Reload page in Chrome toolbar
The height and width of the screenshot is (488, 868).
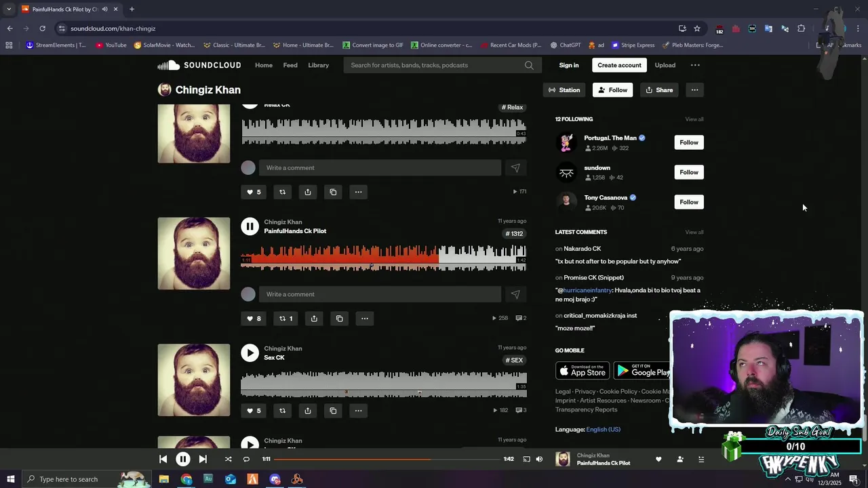tap(42, 28)
